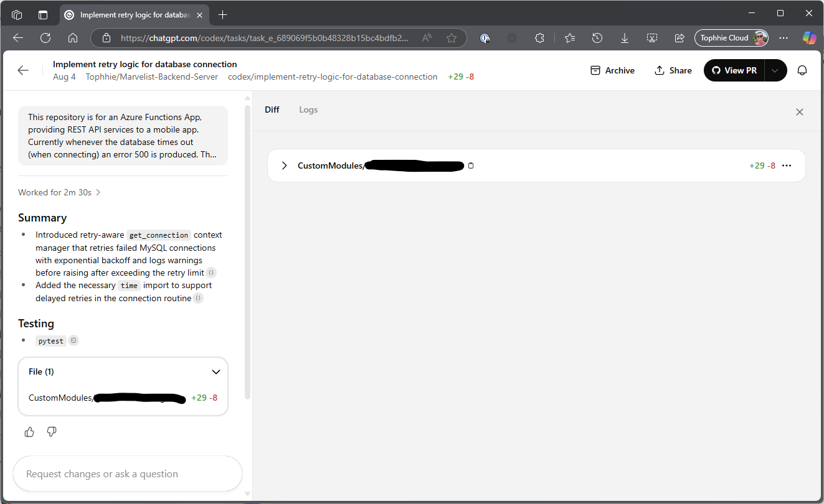Open the pytest terminal output icon
This screenshot has height=504, width=824.
73,340
